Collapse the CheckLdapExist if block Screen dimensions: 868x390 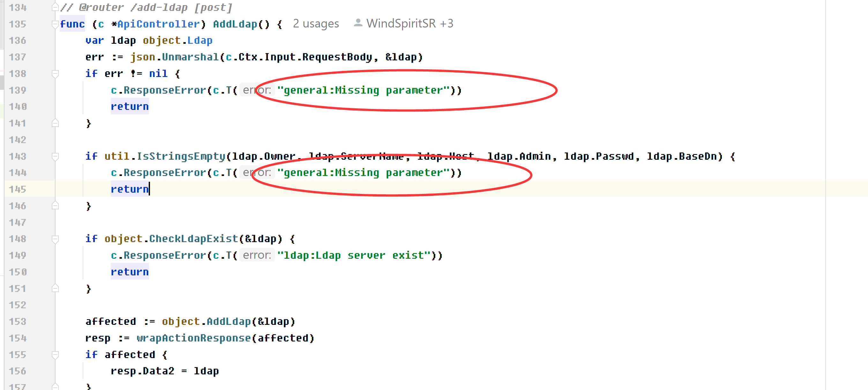[55, 239]
